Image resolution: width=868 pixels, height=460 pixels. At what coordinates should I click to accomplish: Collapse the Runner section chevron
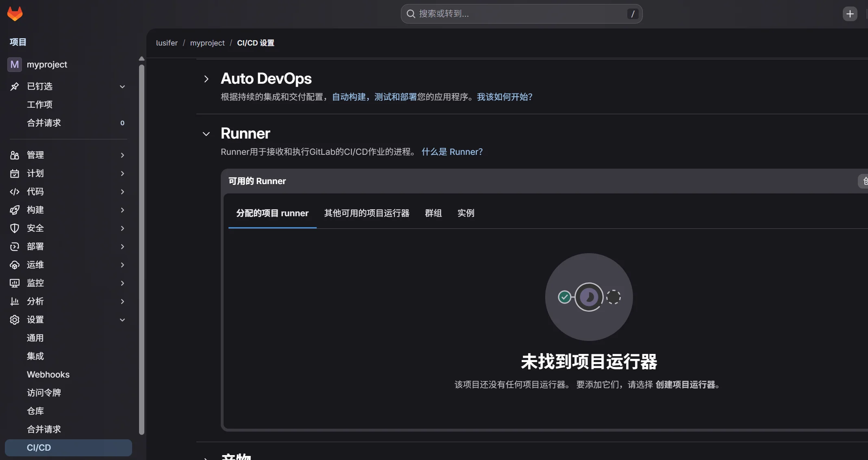pos(206,134)
